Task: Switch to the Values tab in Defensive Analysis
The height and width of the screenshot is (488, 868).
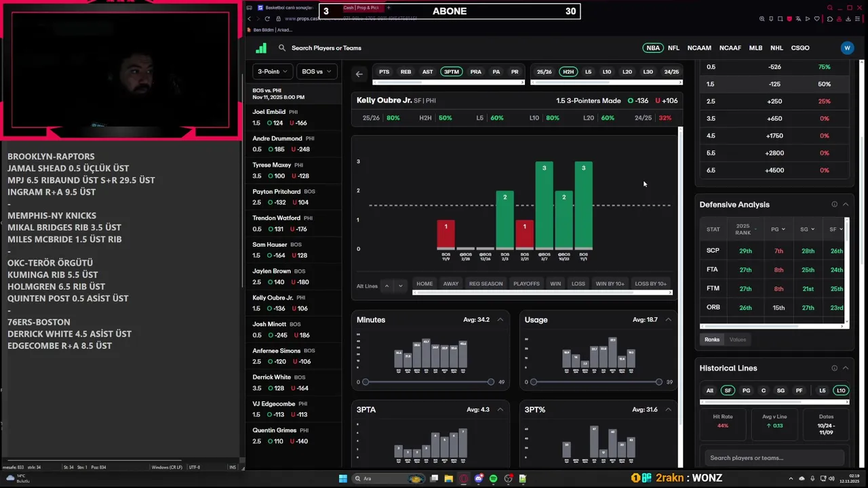Action: (738, 340)
